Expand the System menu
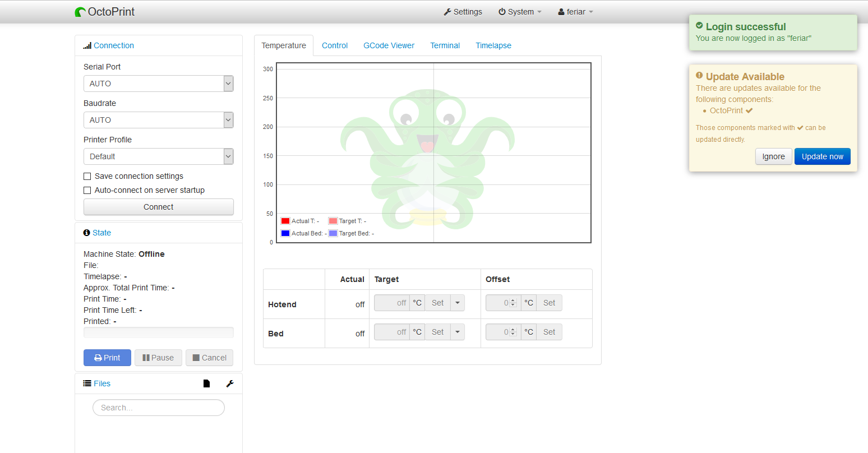 pos(520,12)
